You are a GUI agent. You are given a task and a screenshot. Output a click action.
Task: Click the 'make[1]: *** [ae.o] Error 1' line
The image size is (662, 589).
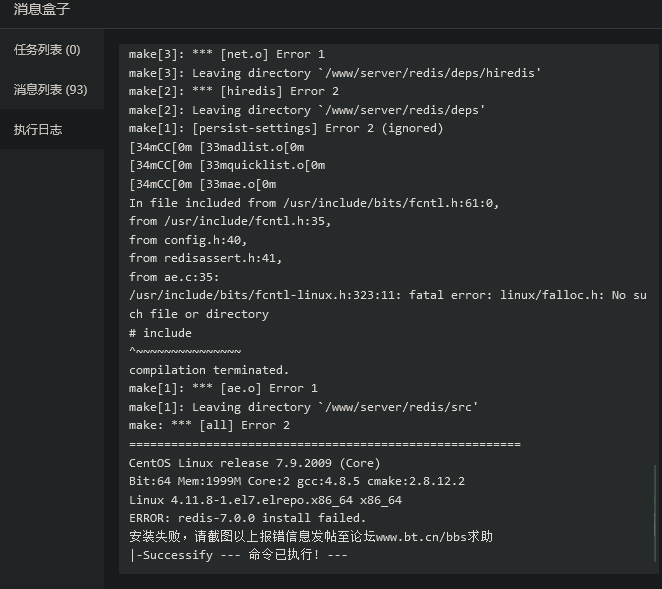pos(223,388)
